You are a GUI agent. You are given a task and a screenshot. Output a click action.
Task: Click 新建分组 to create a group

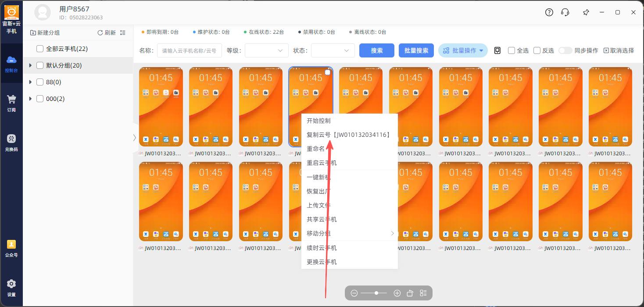45,33
